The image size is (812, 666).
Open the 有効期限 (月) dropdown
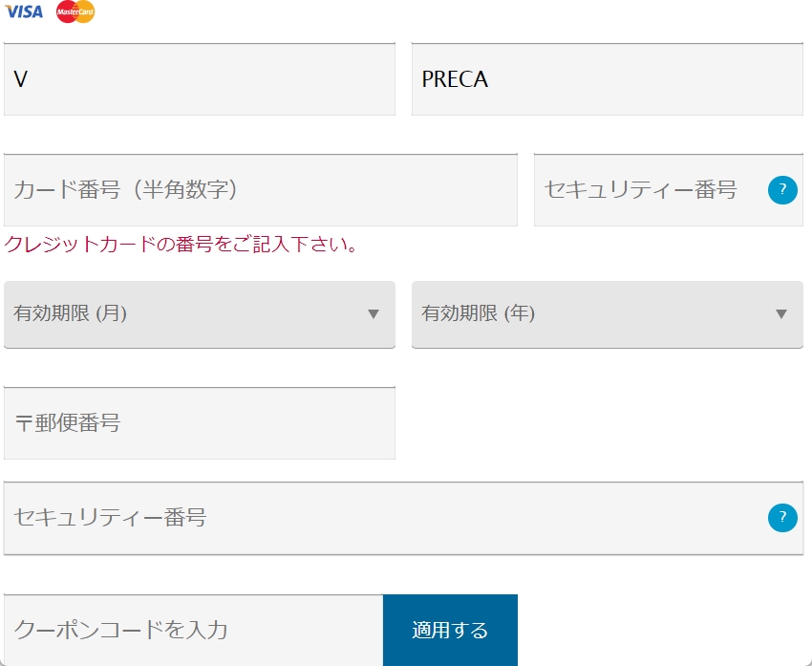coord(199,313)
